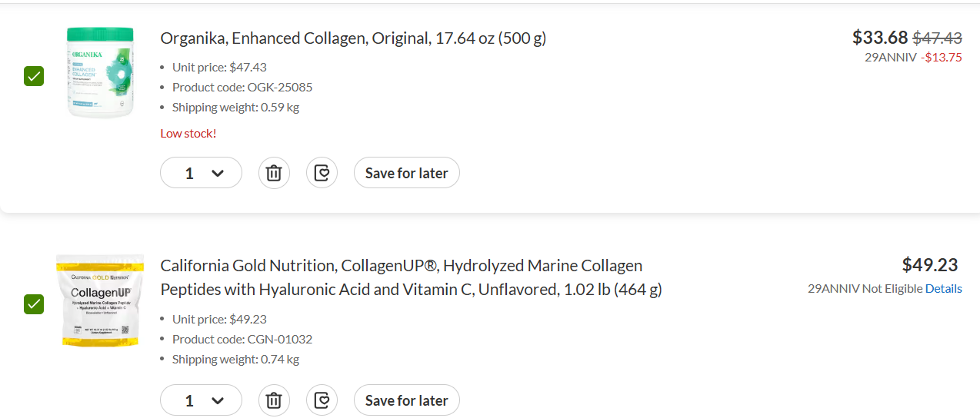
Task: Open the California Gold Nutrition CollagenUP title link
Action: [x=411, y=277]
